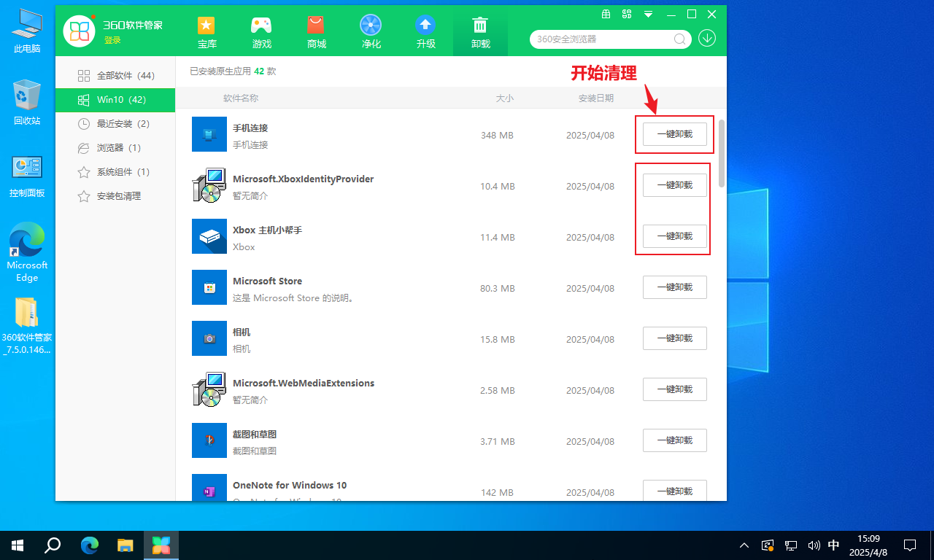Uninstall 手机连接 with 一键卸载 button
934x560 pixels.
pos(675,134)
